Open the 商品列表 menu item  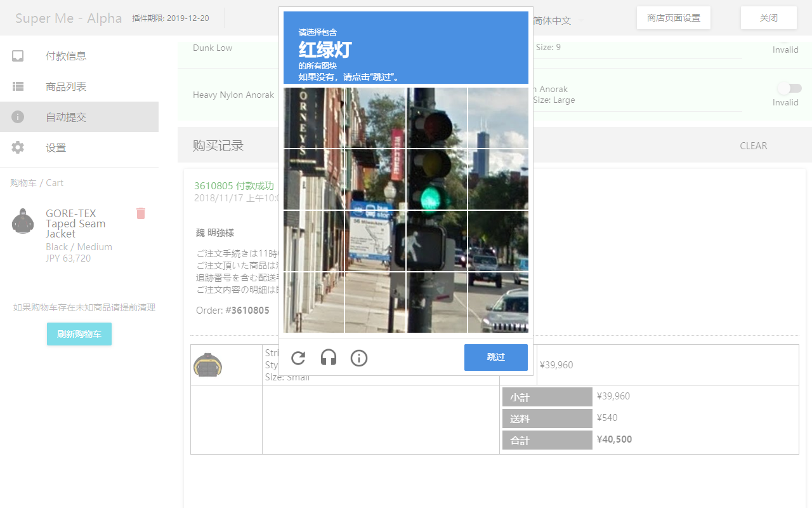[x=79, y=86]
